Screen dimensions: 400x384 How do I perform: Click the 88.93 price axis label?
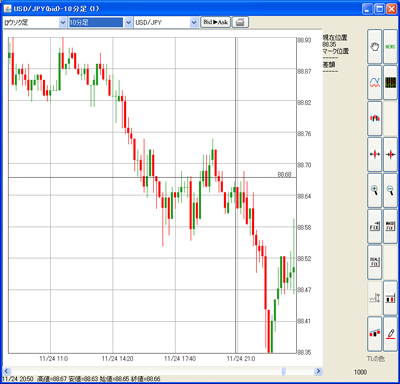pos(304,40)
